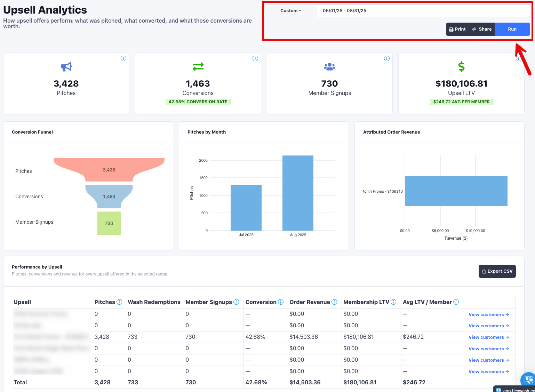
Task: Show info for Order Revenue column
Action: pyautogui.click(x=334, y=302)
